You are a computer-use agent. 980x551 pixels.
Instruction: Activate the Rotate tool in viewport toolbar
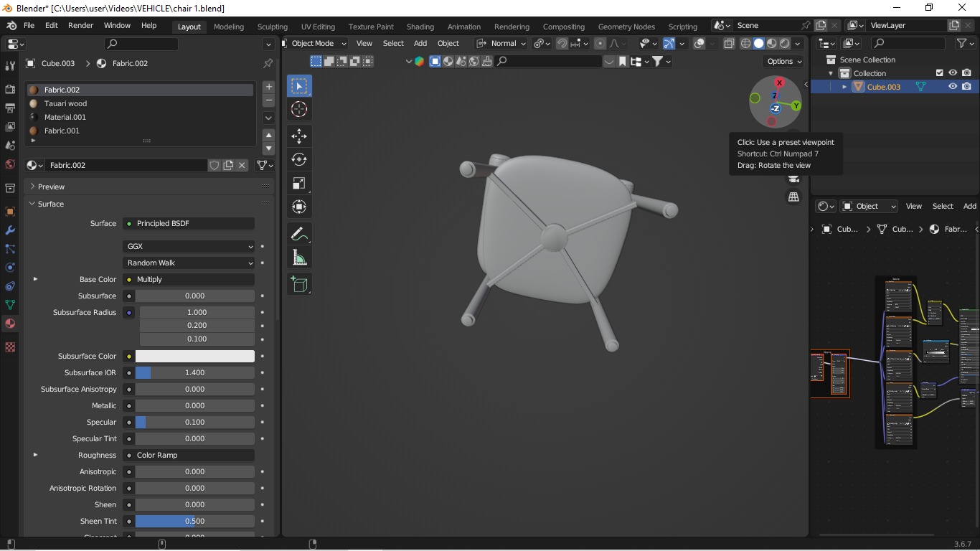point(299,159)
